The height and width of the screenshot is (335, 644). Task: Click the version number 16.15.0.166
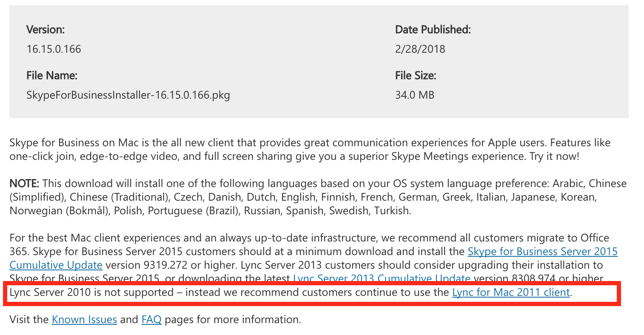(54, 49)
